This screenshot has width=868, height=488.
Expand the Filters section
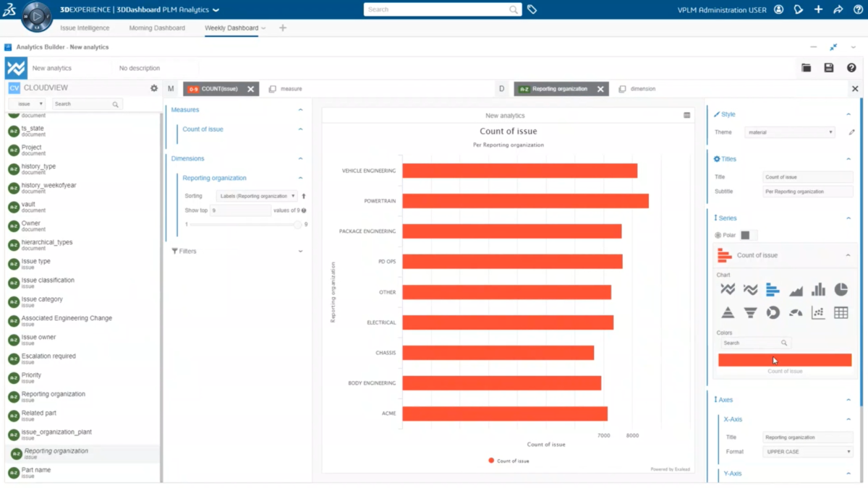(x=300, y=252)
